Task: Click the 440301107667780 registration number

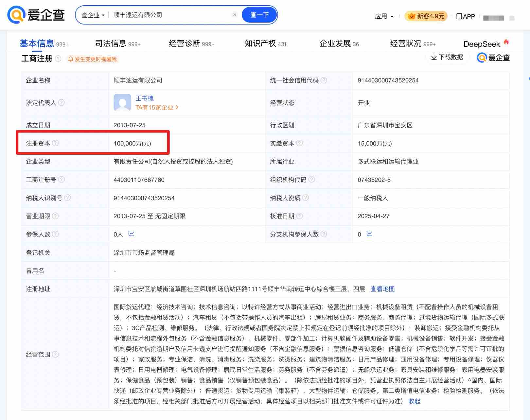Action: pyautogui.click(x=139, y=180)
